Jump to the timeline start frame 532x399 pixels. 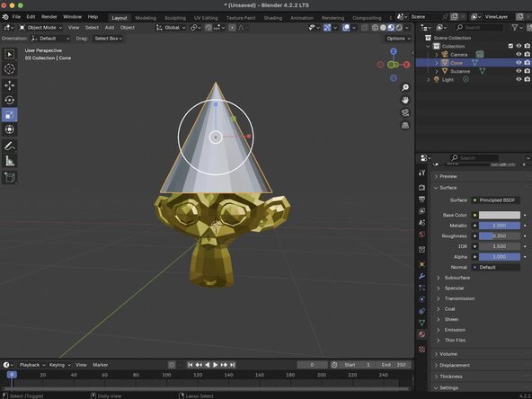point(190,365)
